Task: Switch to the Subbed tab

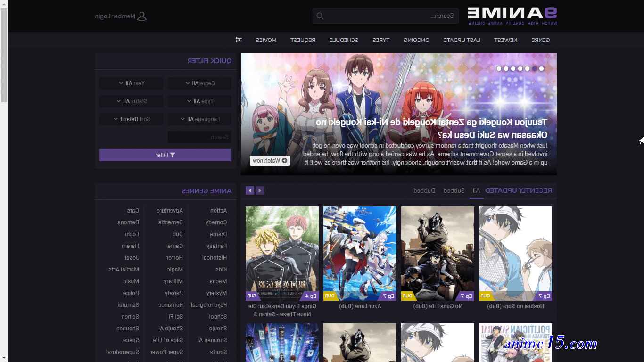Action: click(x=454, y=190)
